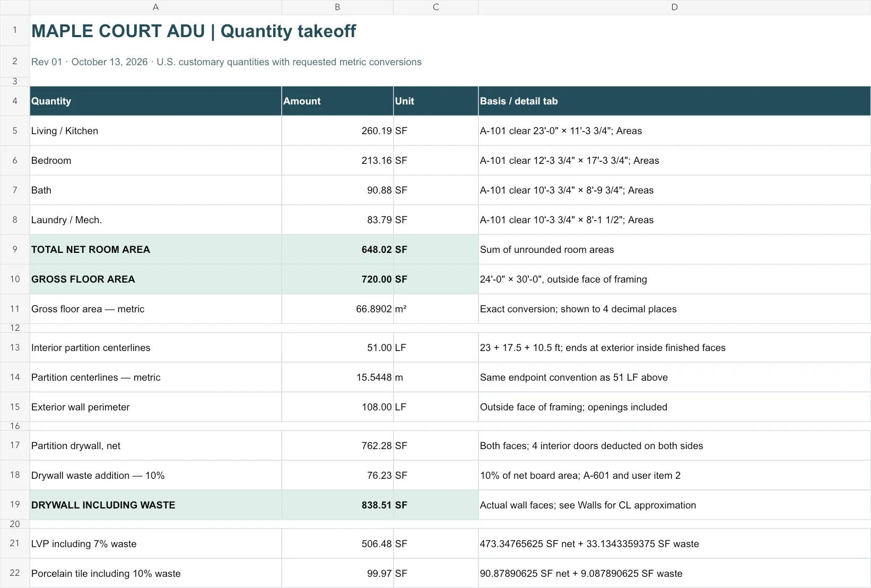Select the 'Living / Kitchen' cell
The width and height of the screenshot is (871, 588).
[156, 131]
